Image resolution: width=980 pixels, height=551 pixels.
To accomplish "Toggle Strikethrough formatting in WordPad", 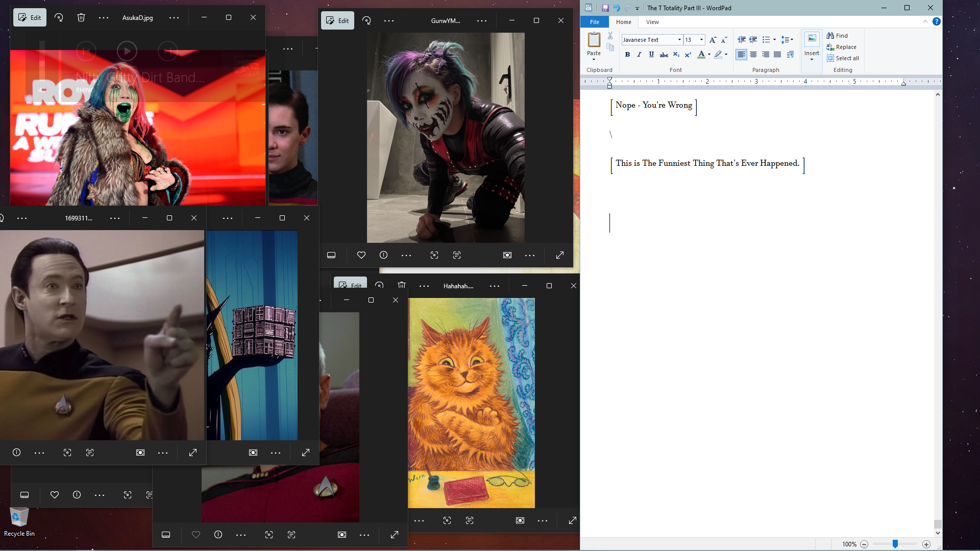I will point(664,55).
